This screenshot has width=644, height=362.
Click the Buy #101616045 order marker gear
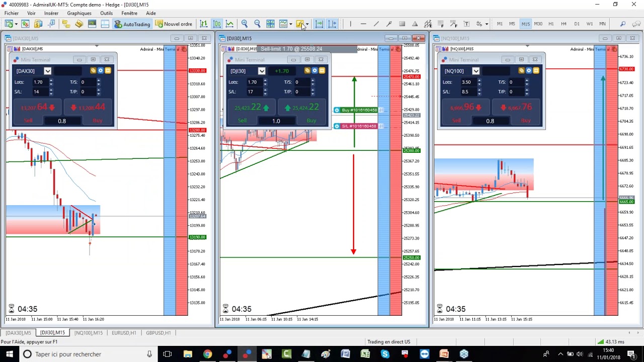[337, 110]
